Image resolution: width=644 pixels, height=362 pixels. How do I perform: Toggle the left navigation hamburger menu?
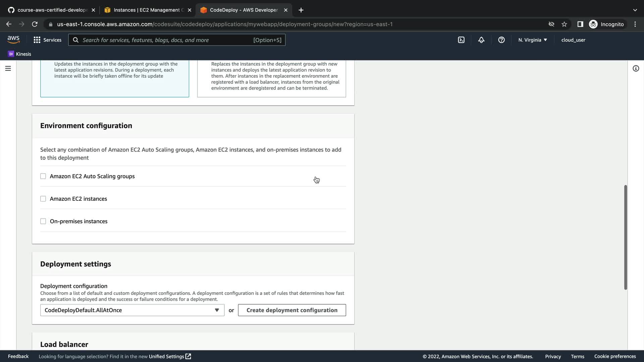(8, 68)
